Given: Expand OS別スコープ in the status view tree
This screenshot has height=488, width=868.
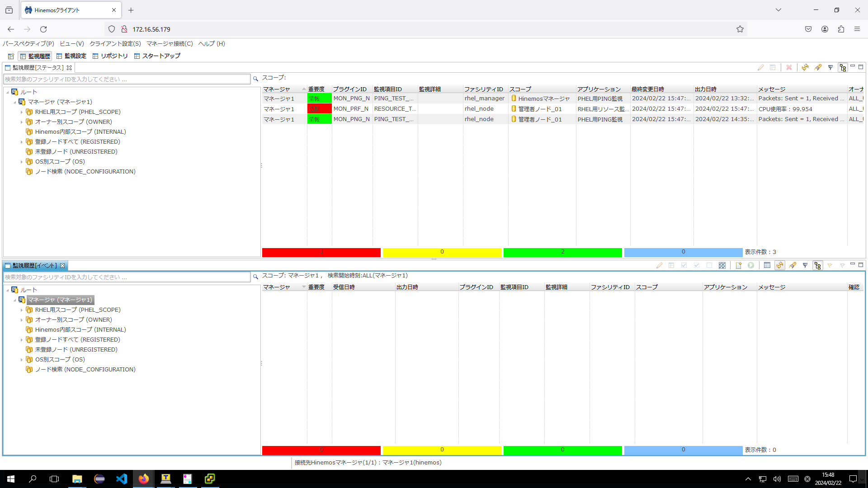Looking at the screenshot, I should (x=21, y=162).
